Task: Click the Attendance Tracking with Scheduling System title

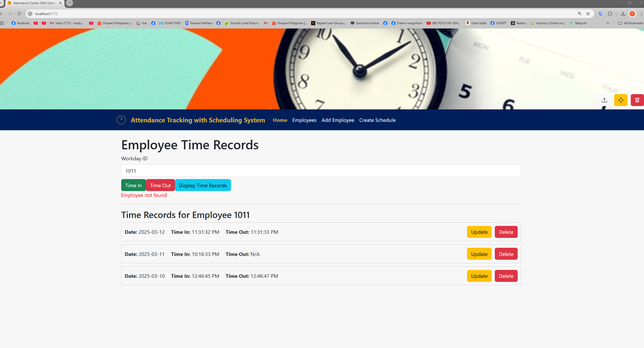Action: point(198,120)
